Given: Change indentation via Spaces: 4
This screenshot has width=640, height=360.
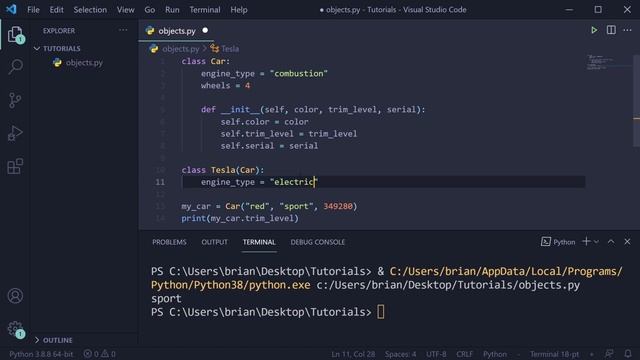Looking at the screenshot, I should 400,354.
